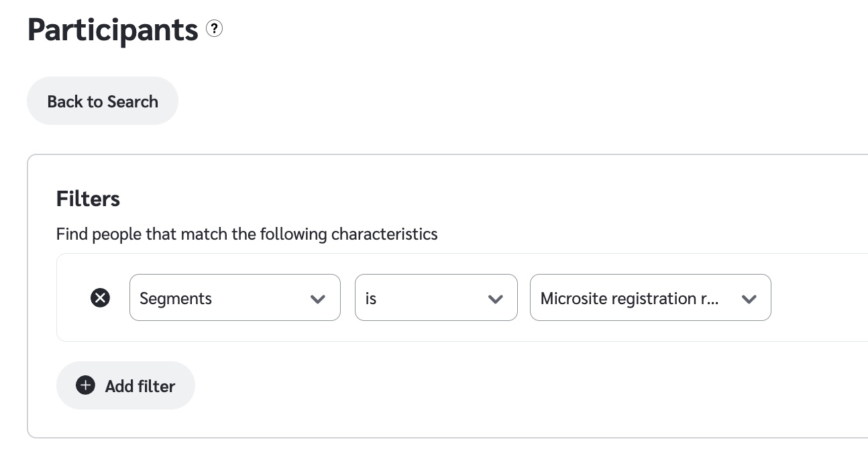Go back using the Back to Search button
Screen dimensions: 868x470
pos(103,101)
